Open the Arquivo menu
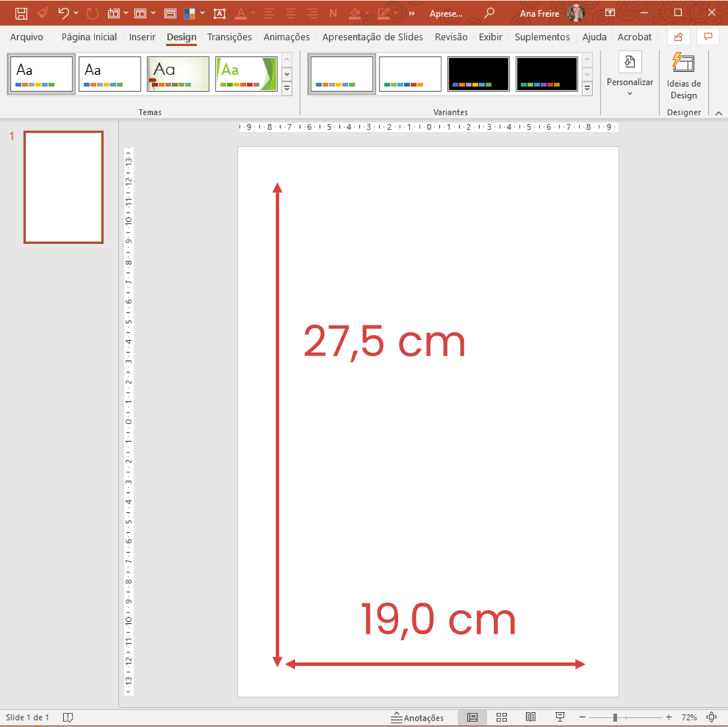728x727 pixels. point(26,37)
